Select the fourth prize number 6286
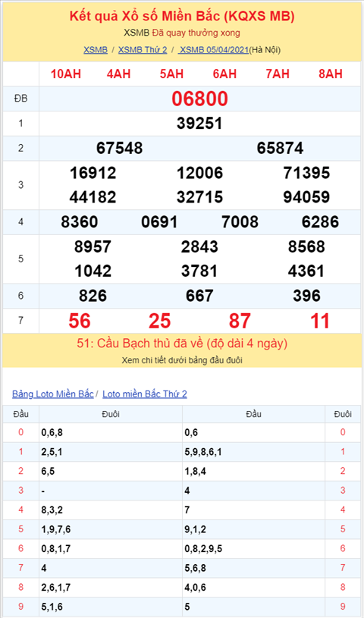Viewport: 364px width, 618px height. point(320,222)
